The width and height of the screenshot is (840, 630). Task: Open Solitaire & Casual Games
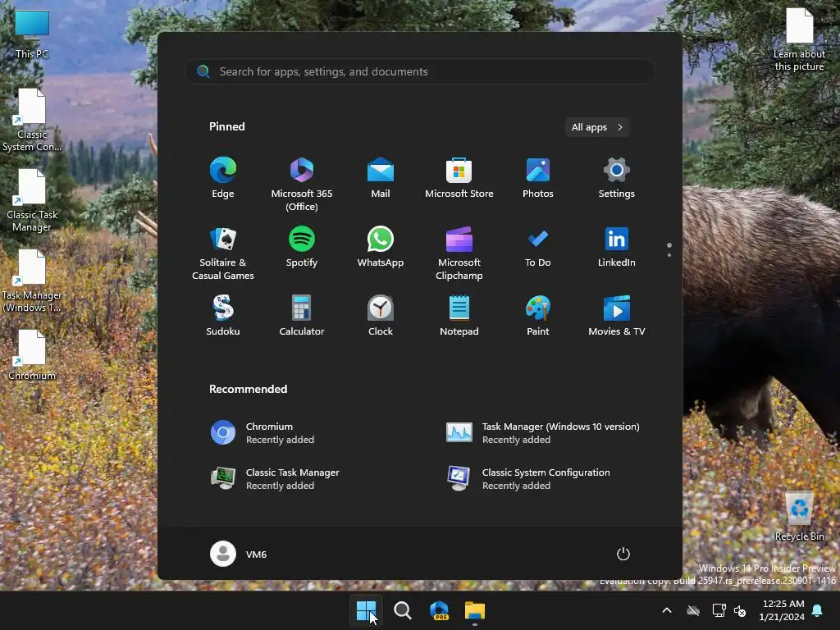(x=223, y=253)
